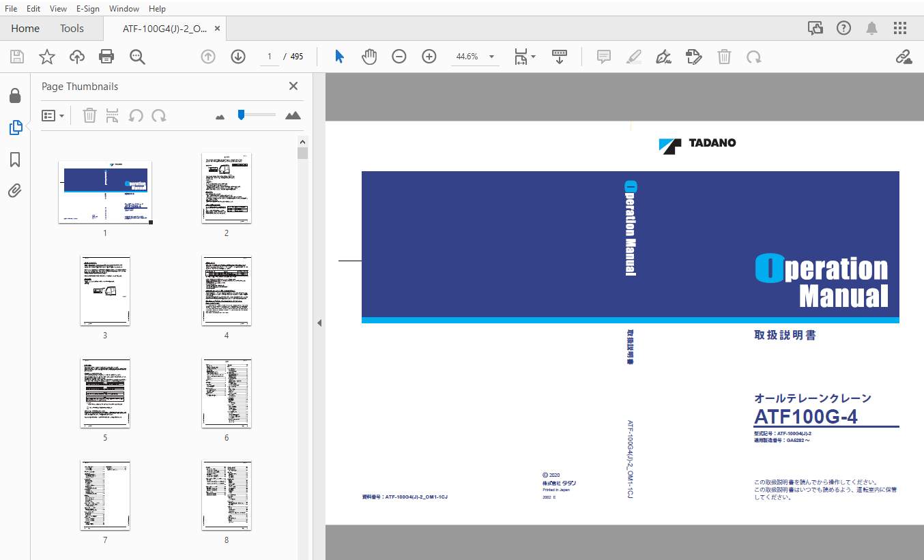Select page 4 thumbnail

coord(227,291)
